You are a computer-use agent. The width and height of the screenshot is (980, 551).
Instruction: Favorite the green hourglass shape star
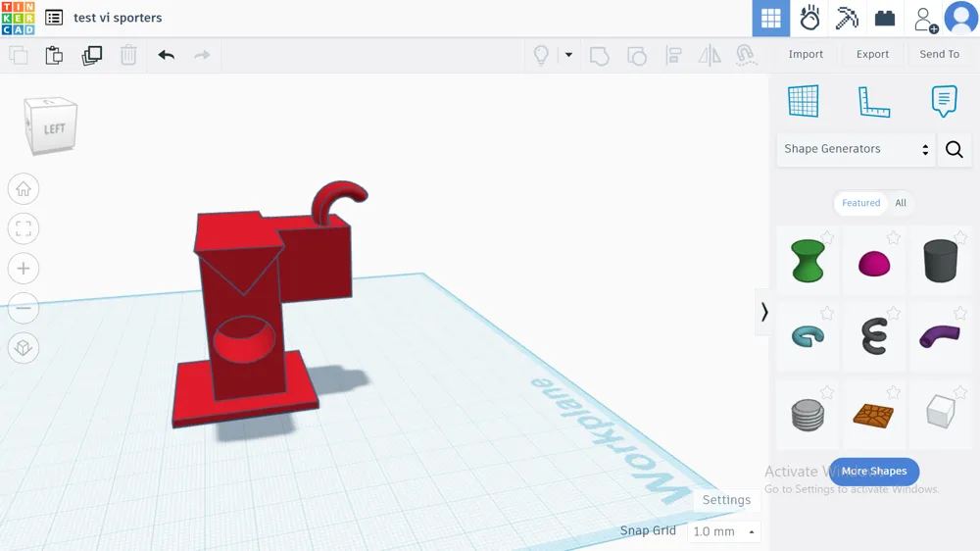[827, 236]
